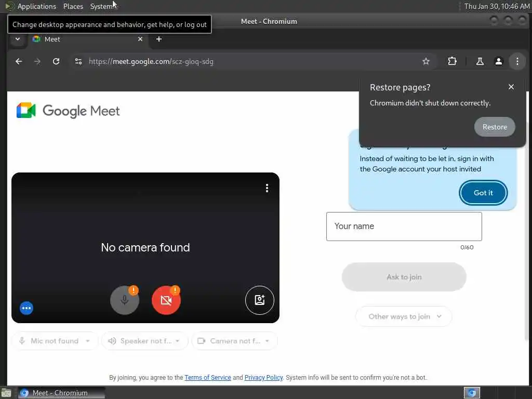Open the profile avatar menu
The image size is (532, 399).
pyautogui.click(x=498, y=61)
